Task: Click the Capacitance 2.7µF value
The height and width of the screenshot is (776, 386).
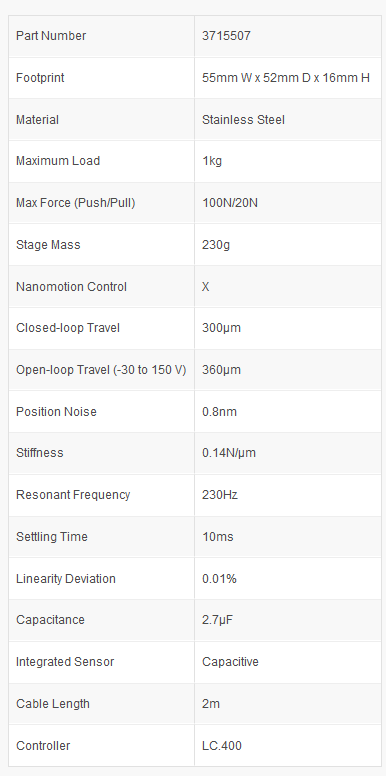Action: coord(217,620)
